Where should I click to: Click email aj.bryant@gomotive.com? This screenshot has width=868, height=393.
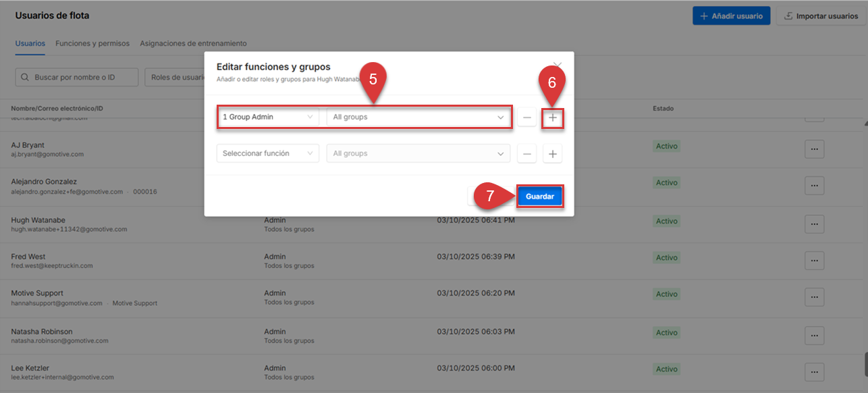click(x=47, y=155)
